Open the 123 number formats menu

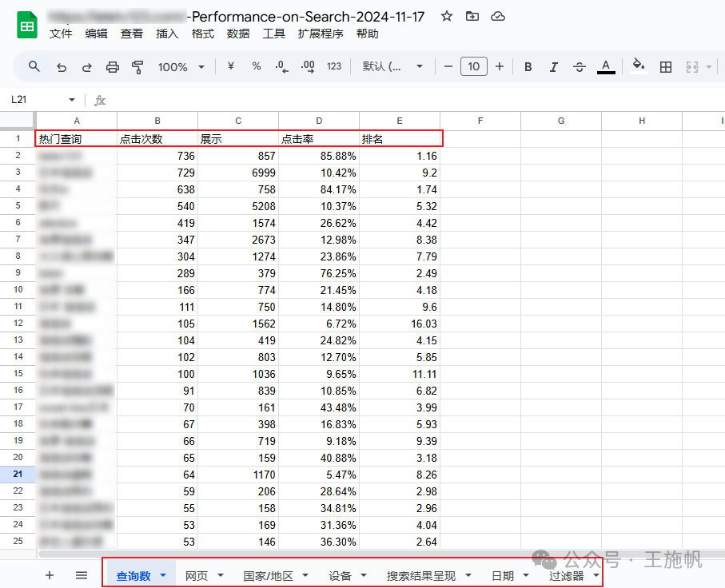tap(334, 66)
